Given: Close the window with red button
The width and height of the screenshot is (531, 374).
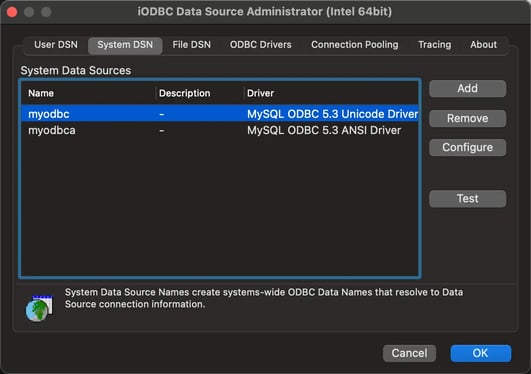Looking at the screenshot, I should (12, 12).
